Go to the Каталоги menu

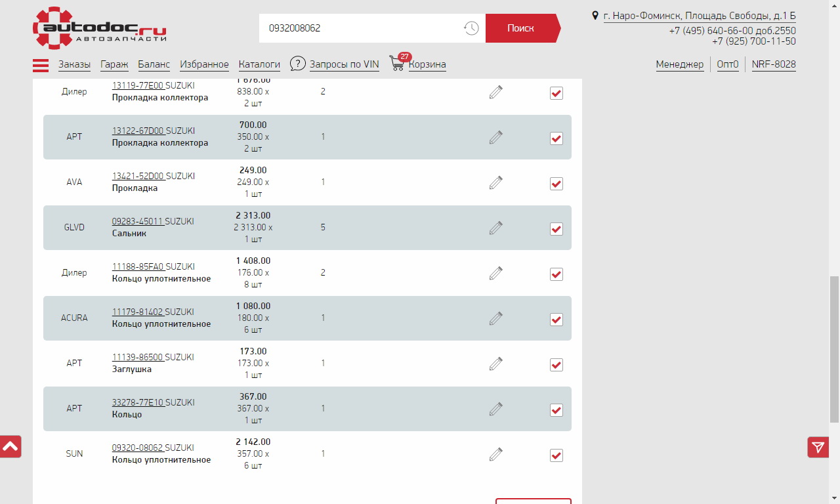pyautogui.click(x=259, y=64)
